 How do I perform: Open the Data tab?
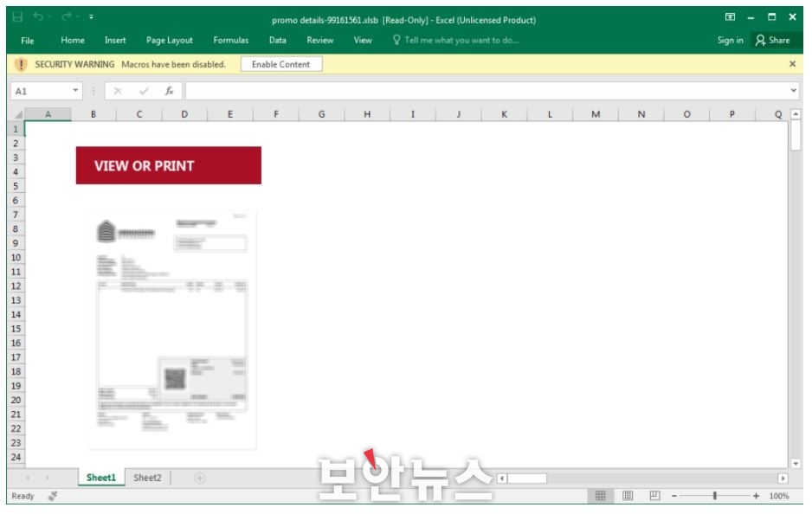[x=278, y=41]
